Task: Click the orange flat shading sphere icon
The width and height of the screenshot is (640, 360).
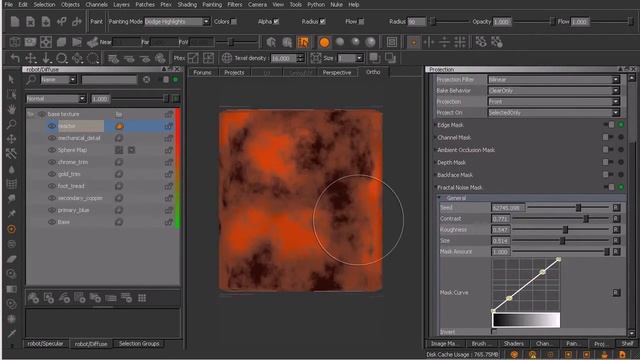Action: 324,42
